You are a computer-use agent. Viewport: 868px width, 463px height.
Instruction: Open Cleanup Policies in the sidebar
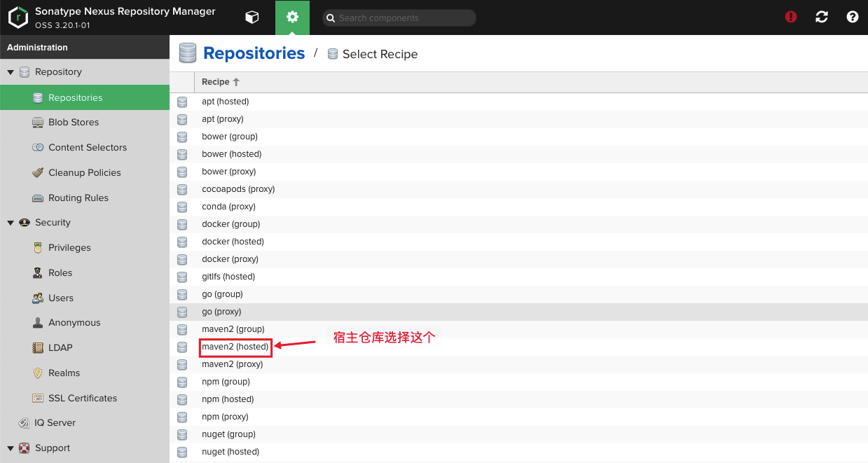(x=85, y=173)
